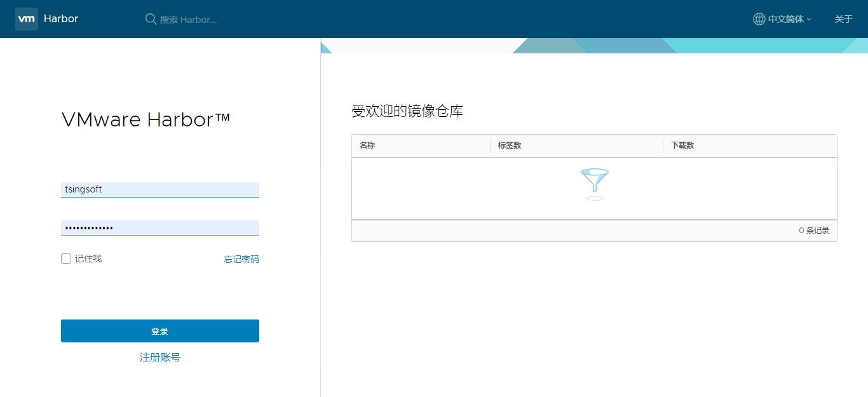Click the 受欢迎的镜像仓库 section heading
868x397 pixels.
407,111
